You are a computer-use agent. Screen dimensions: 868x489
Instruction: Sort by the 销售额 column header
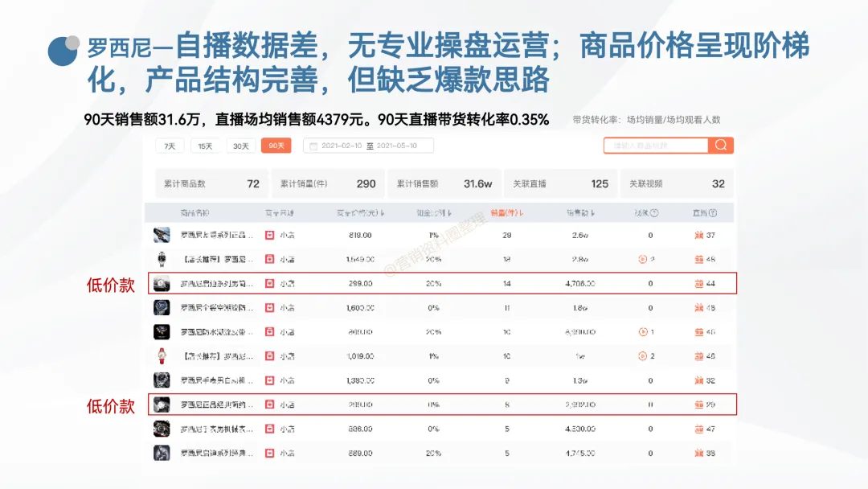click(x=580, y=212)
